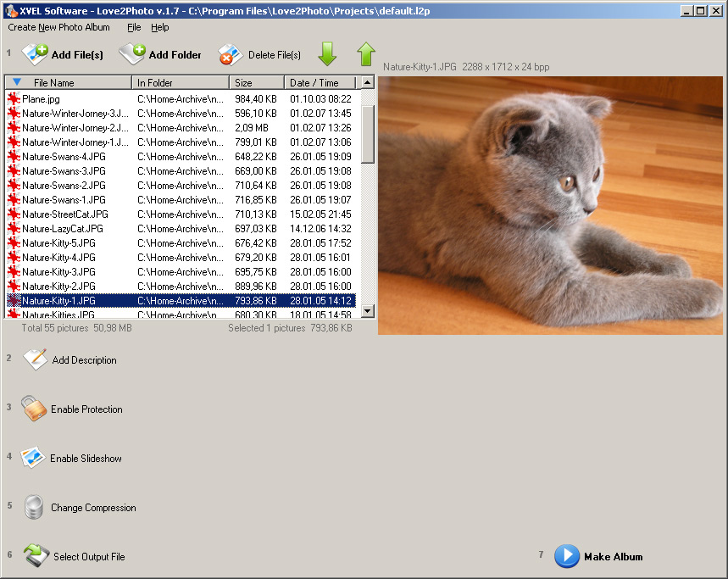The width and height of the screenshot is (728, 579).
Task: Move selected file up with green arrow
Action: (366, 54)
